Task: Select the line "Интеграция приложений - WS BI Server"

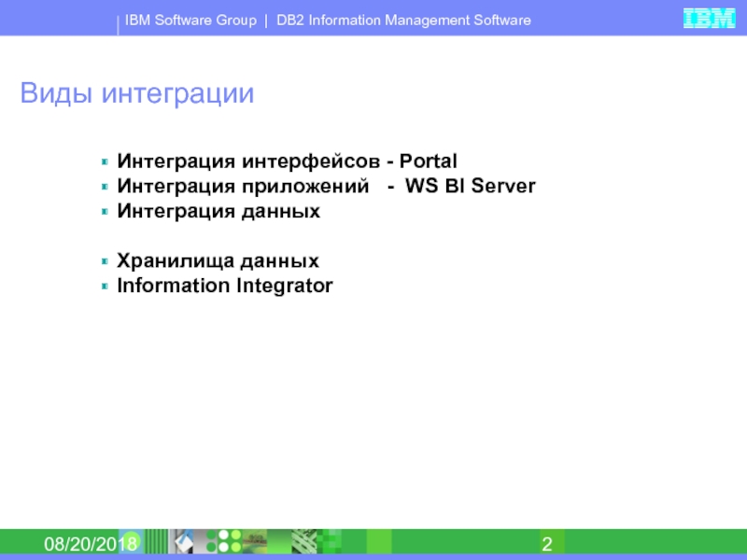Action: pos(326,186)
